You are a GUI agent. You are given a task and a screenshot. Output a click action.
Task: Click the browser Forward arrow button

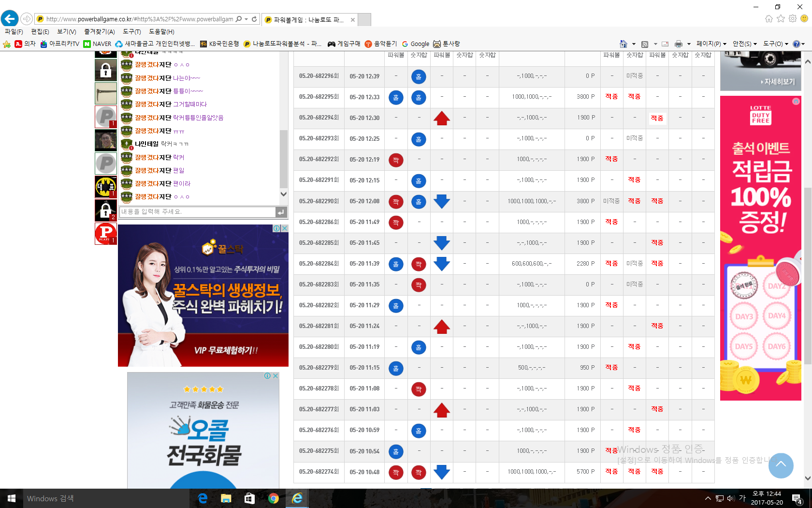point(27,19)
